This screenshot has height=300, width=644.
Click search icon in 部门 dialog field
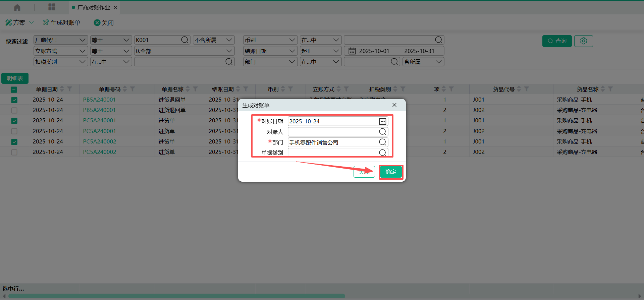pyautogui.click(x=382, y=142)
